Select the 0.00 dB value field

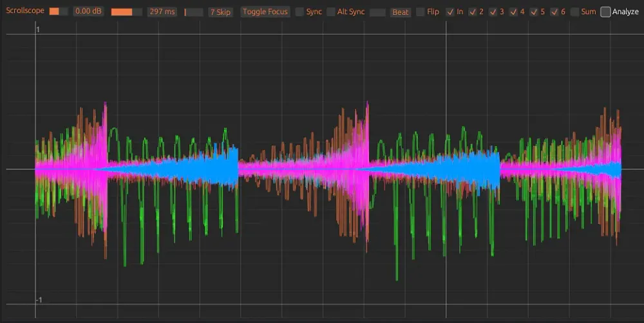coord(88,12)
